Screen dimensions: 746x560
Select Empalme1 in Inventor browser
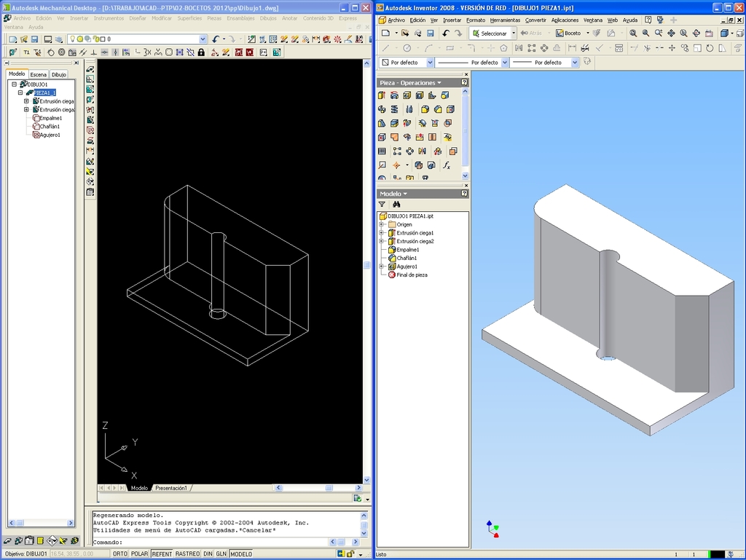(408, 250)
